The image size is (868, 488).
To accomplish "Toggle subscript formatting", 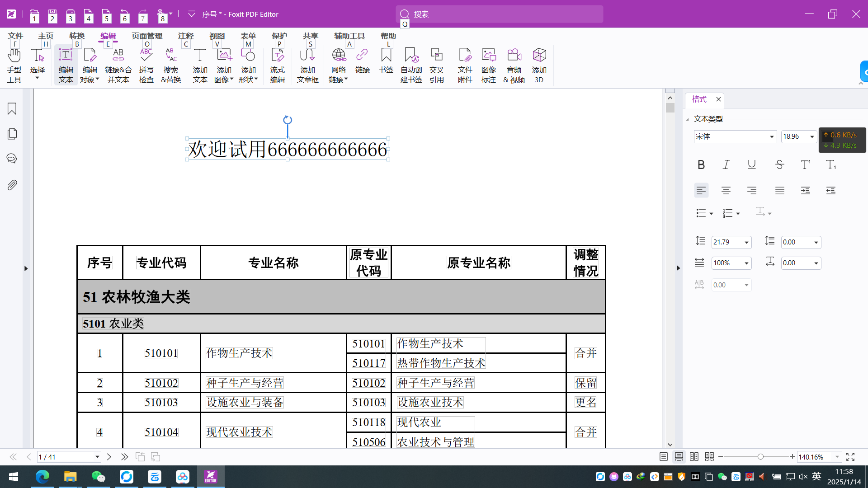I will pos(831,165).
